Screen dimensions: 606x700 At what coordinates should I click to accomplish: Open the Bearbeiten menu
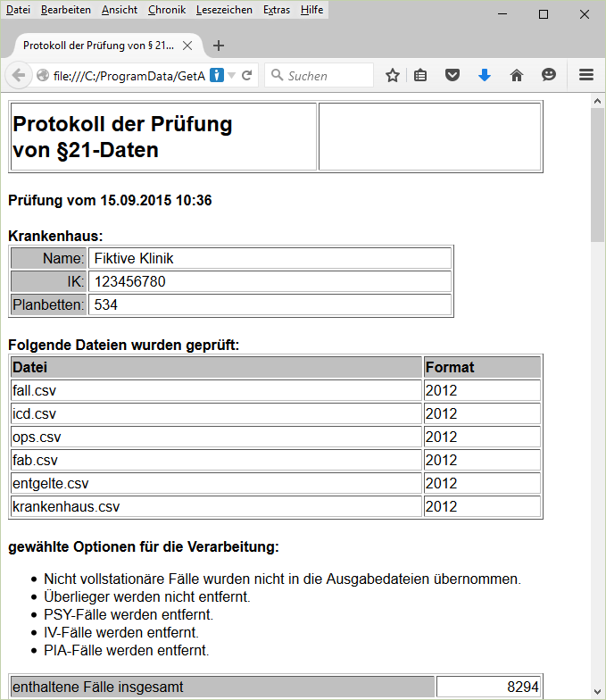[x=66, y=9]
